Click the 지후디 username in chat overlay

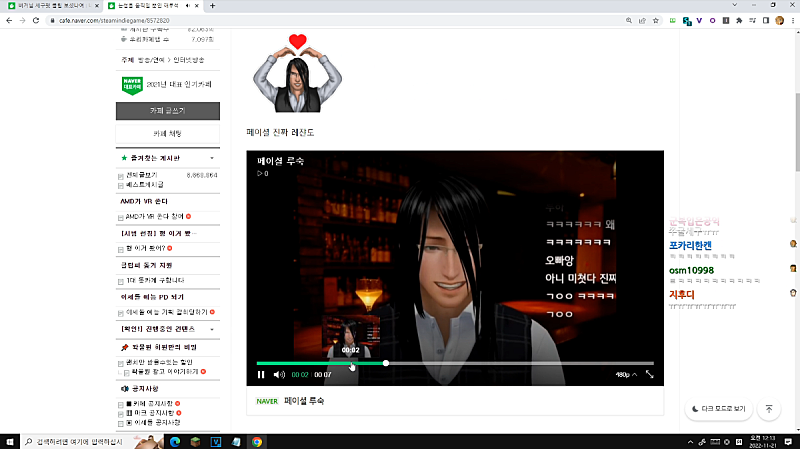(682, 295)
